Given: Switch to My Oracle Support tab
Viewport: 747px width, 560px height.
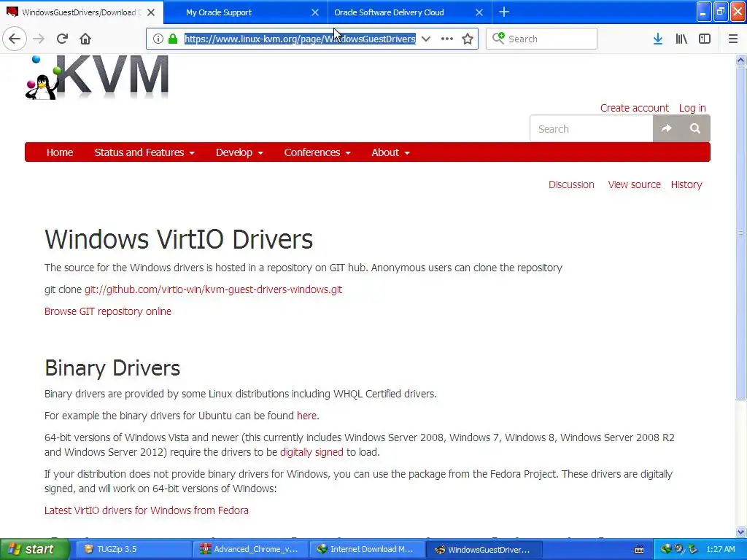Looking at the screenshot, I should click(219, 12).
